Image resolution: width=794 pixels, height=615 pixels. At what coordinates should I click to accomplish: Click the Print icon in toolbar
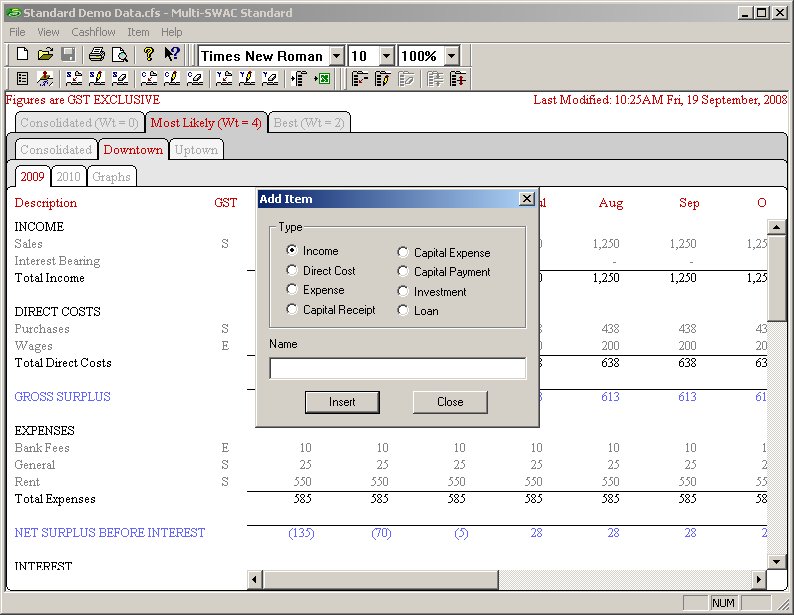pyautogui.click(x=96, y=55)
